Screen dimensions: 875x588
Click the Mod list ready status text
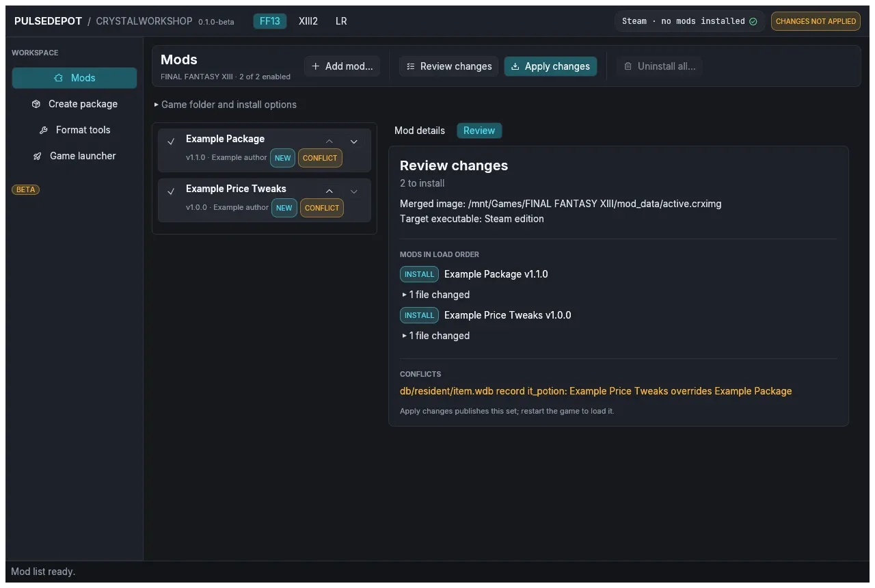(43, 572)
